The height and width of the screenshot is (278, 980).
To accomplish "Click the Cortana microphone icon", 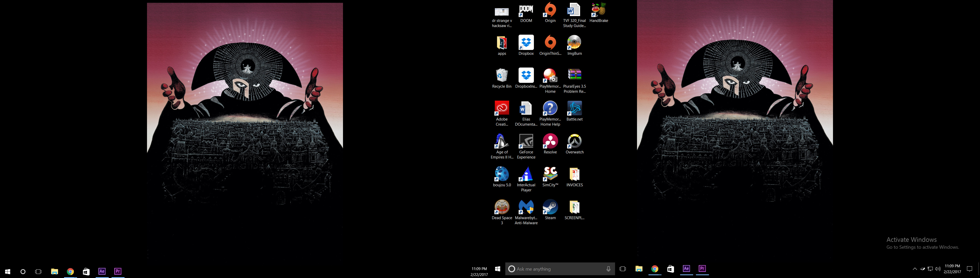I will [608, 269].
